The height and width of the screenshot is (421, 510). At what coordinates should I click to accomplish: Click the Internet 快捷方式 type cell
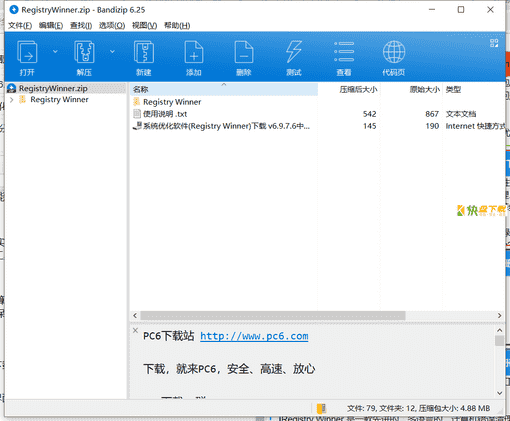[x=475, y=126]
